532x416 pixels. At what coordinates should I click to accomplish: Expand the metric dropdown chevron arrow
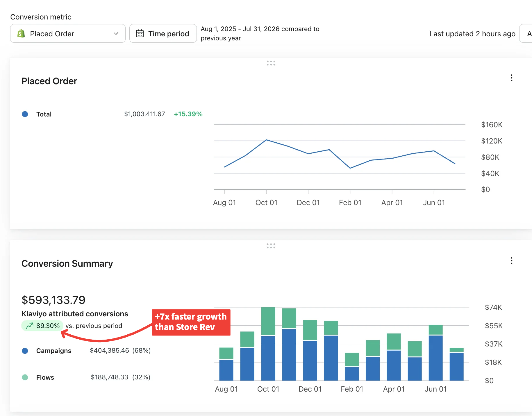[116, 34]
